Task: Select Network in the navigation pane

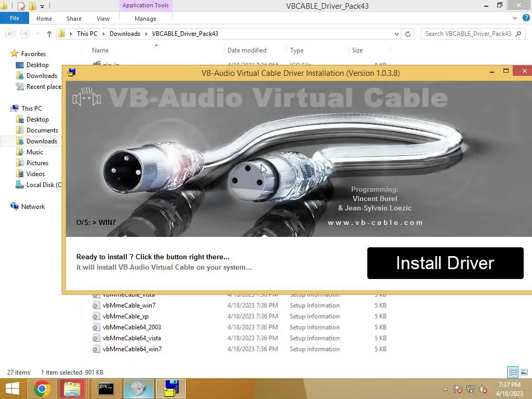Action: tap(33, 207)
